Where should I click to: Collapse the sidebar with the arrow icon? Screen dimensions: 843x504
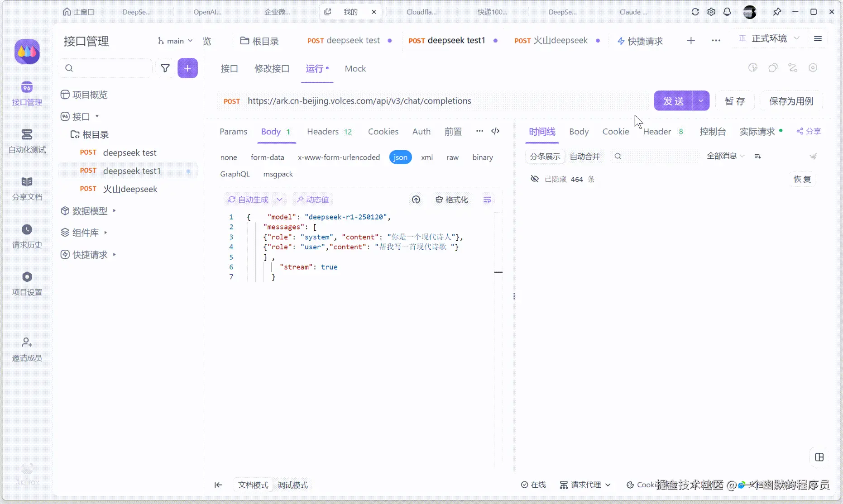(x=218, y=485)
